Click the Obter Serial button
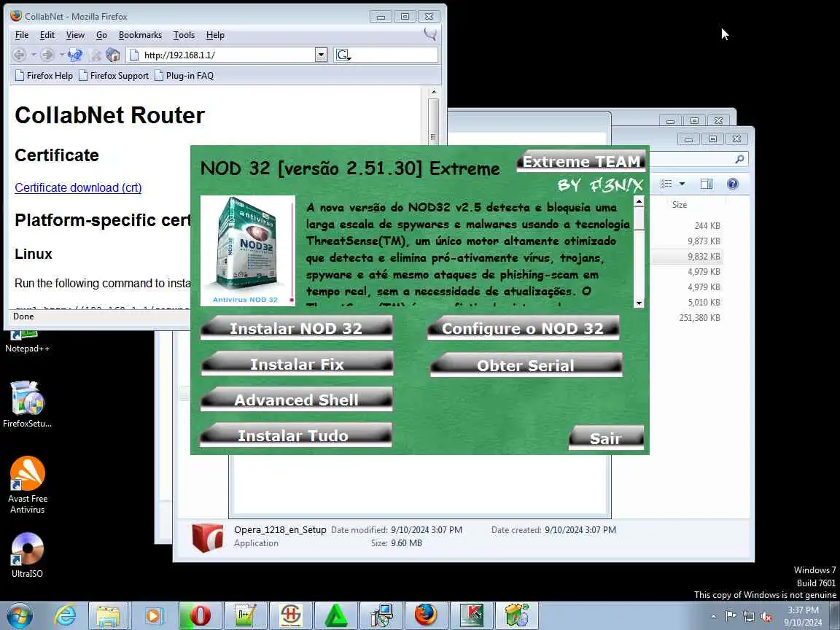Viewport: 840px width, 630px height. [x=526, y=365]
